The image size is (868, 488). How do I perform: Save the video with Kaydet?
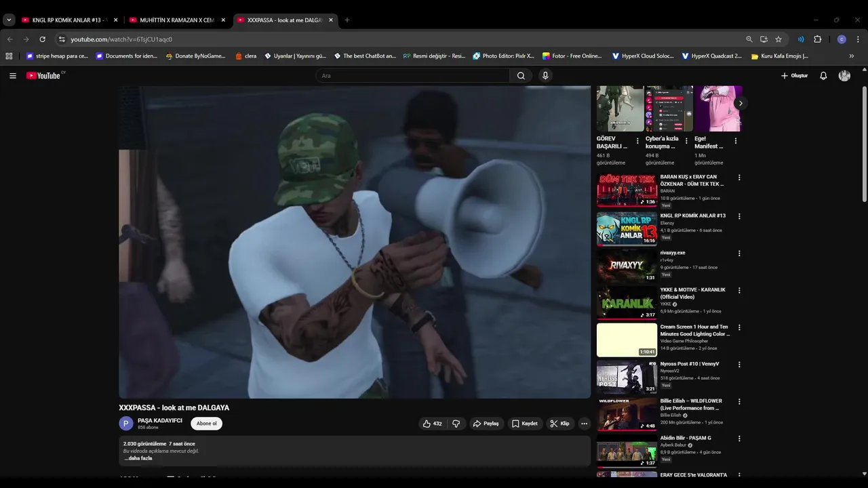[524, 424]
